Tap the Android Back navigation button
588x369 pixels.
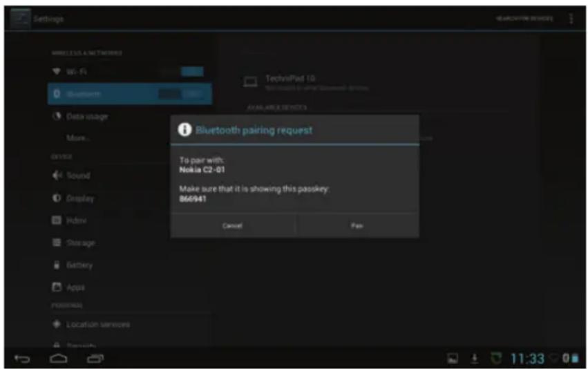tap(22, 359)
